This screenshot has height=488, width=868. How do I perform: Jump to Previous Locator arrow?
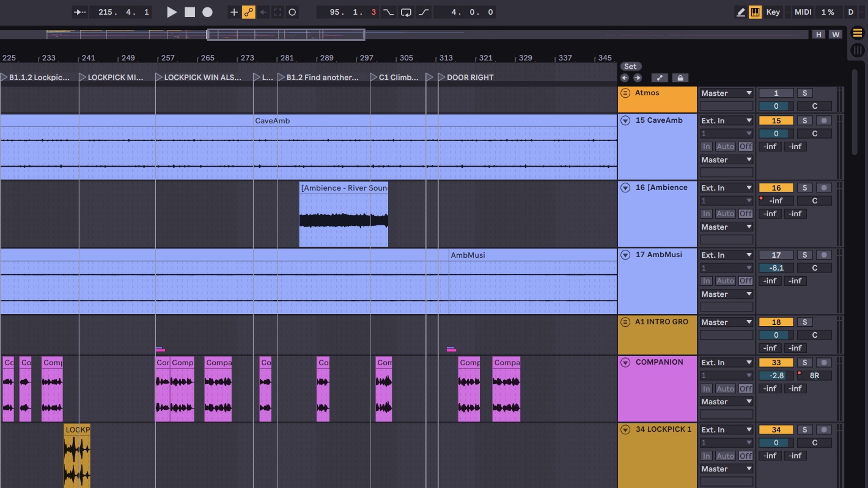tap(624, 78)
